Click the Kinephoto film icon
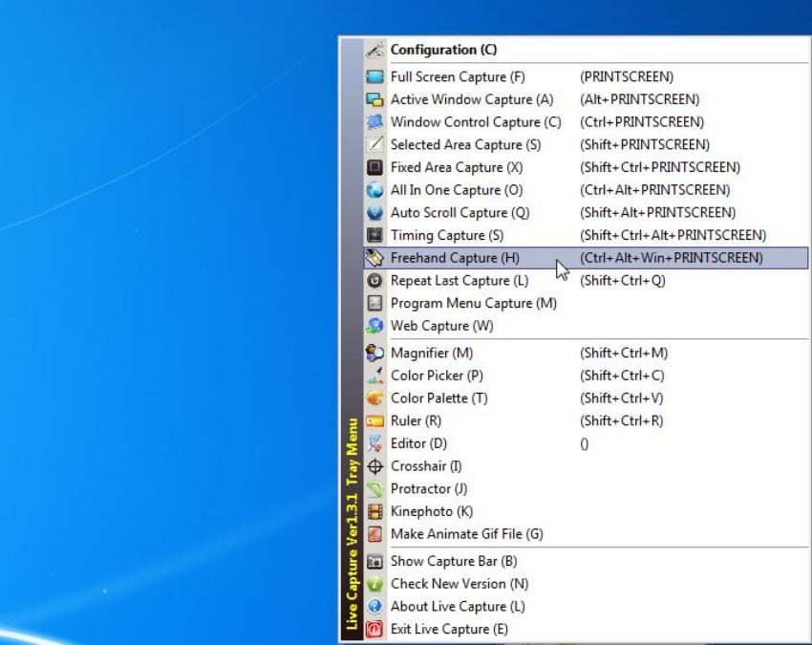The height and width of the screenshot is (645, 812). pyautogui.click(x=374, y=512)
